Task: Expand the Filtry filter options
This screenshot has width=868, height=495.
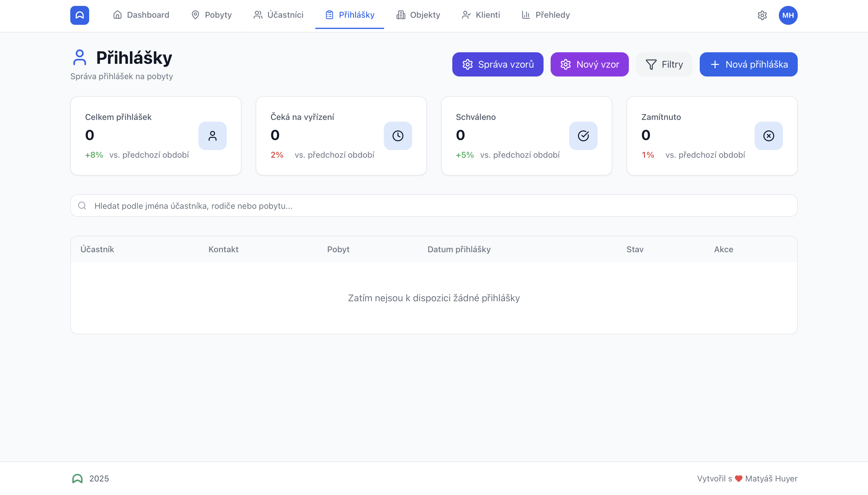Action: point(664,64)
